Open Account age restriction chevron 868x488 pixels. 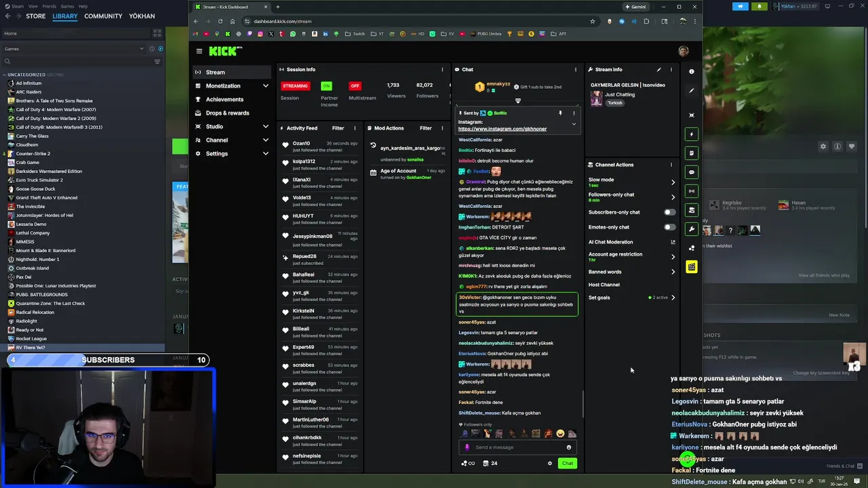[x=673, y=257]
